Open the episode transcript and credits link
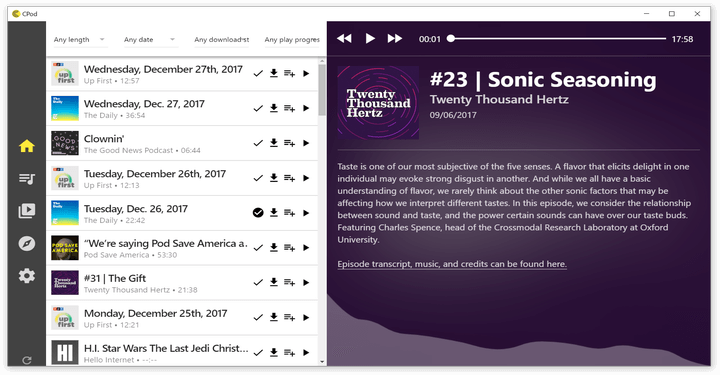 click(452, 264)
